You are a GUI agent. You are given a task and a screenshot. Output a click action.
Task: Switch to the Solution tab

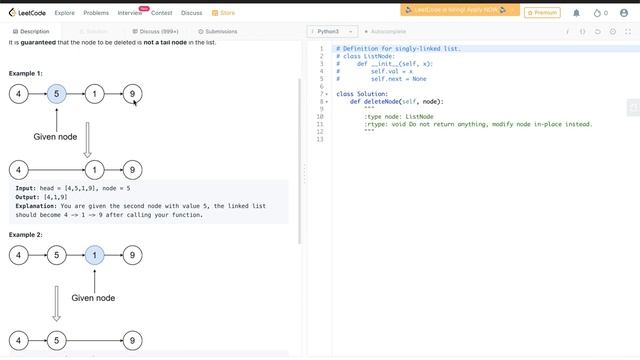tap(93, 31)
